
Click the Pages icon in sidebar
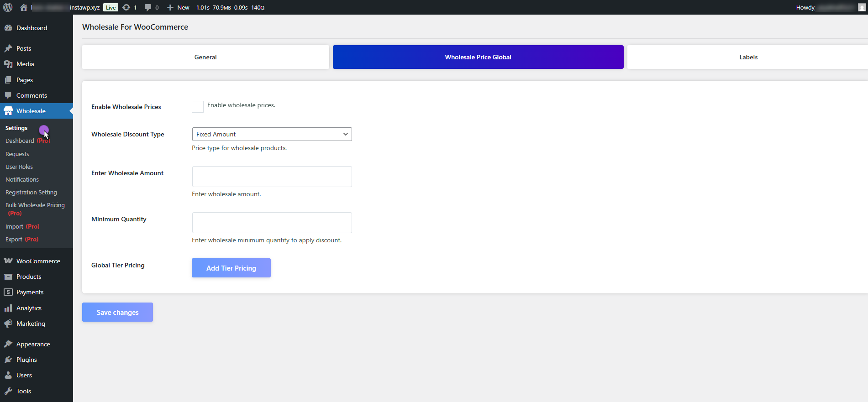tap(8, 80)
